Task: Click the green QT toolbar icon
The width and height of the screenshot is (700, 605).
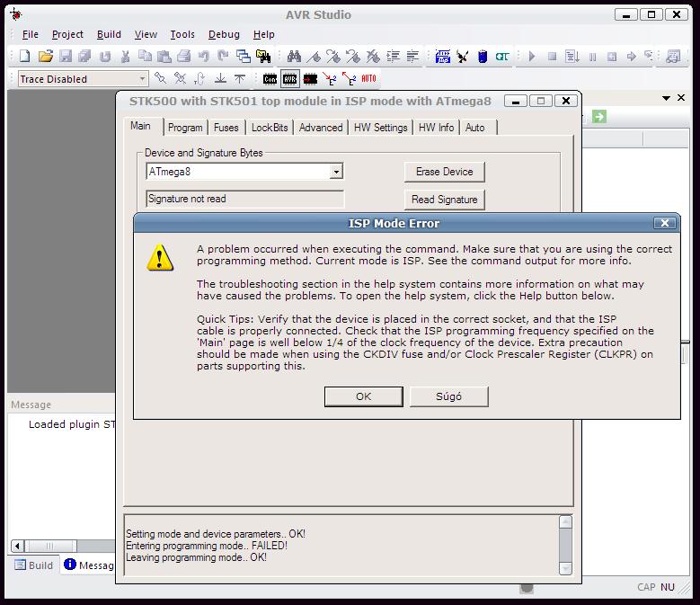Action: (x=502, y=57)
